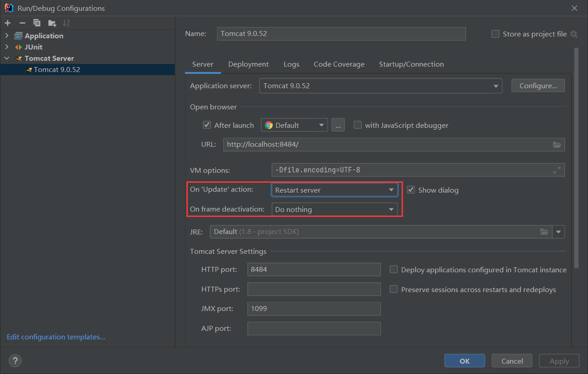This screenshot has width=588, height=374.
Task: Click the Name input field
Action: [341, 34]
